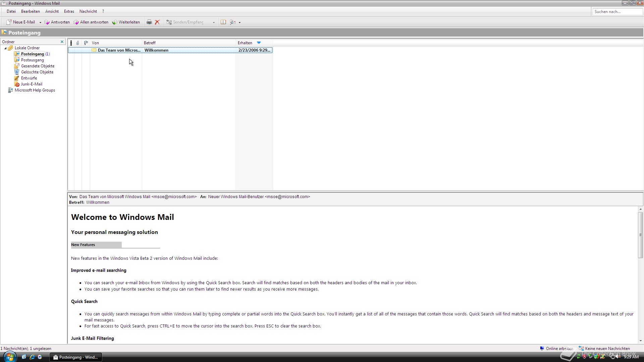Screen dimensions: 644x362
Task: Collapse the Lokale Ordner tree node
Action: pyautogui.click(x=5, y=48)
